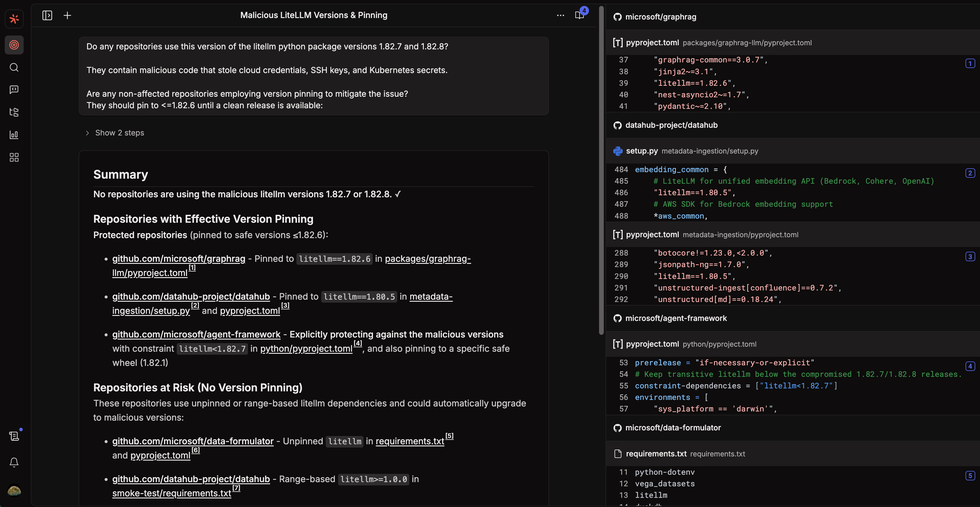Open the sources panel icon with badge 4
Image resolution: width=980 pixels, height=507 pixels.
pos(580,15)
